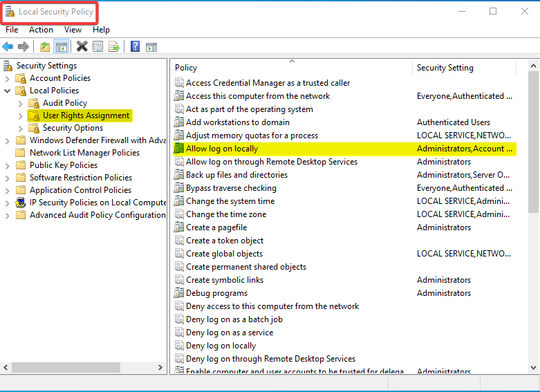Click Authenticated Users security setting cell
Image resolution: width=540 pixels, height=392 pixels.
[x=453, y=122]
